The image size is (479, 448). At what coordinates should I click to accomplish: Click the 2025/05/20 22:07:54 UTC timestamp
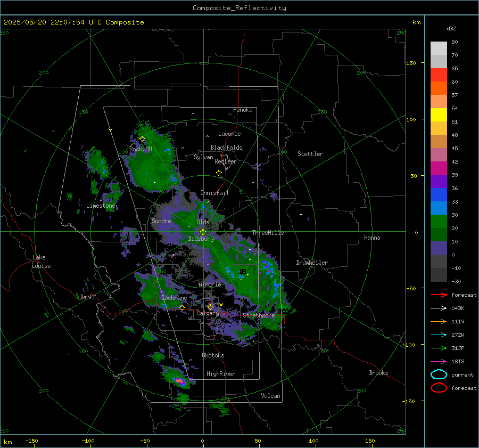tap(74, 22)
